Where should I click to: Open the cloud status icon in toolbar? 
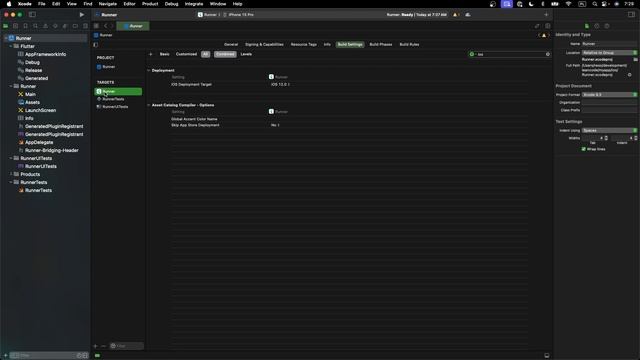click(x=468, y=15)
